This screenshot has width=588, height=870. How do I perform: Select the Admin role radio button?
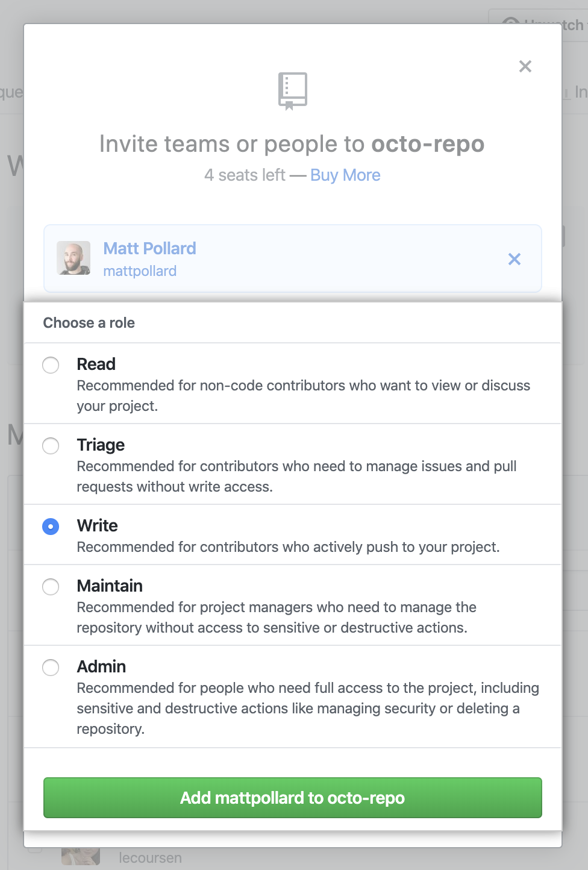[51, 668]
